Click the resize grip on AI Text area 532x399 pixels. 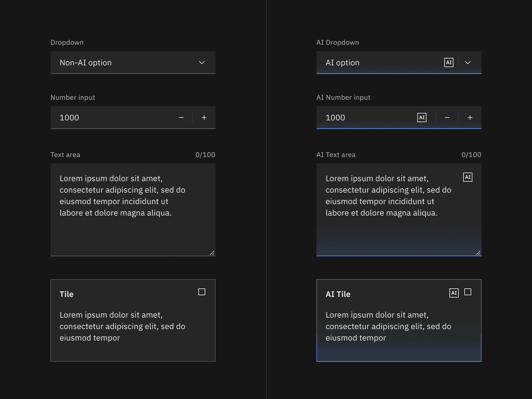coord(478,252)
